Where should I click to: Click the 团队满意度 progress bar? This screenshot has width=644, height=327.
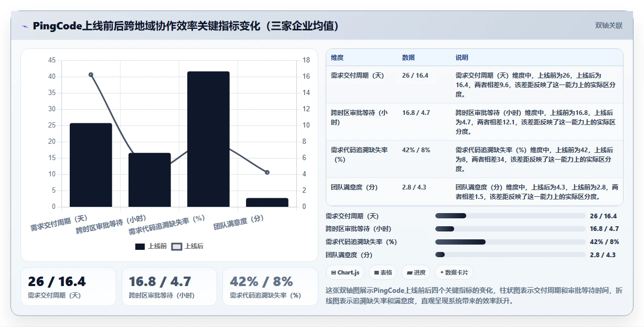[x=510, y=255]
